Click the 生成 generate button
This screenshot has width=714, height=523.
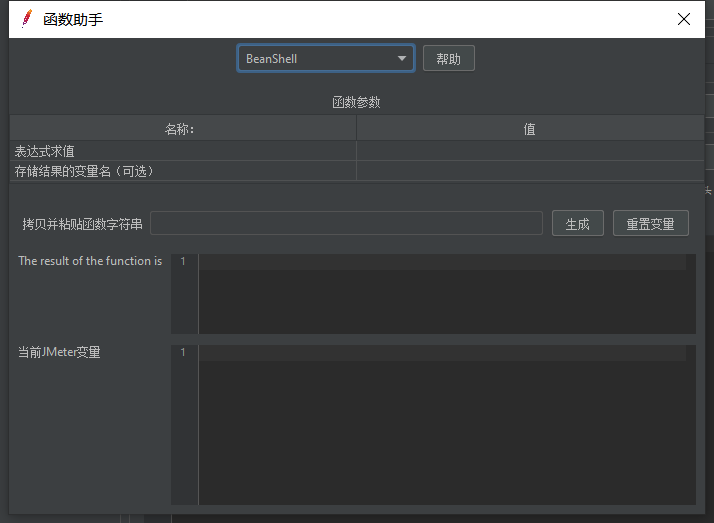pos(577,223)
